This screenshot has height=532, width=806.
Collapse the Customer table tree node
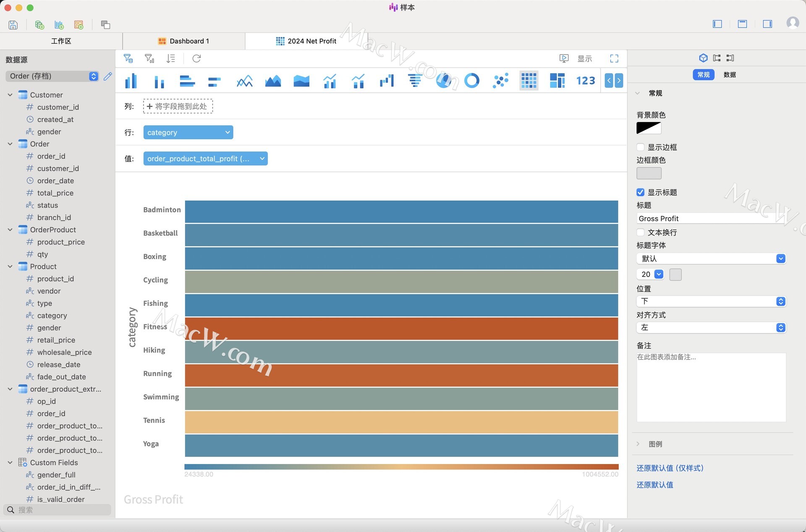pos(10,95)
